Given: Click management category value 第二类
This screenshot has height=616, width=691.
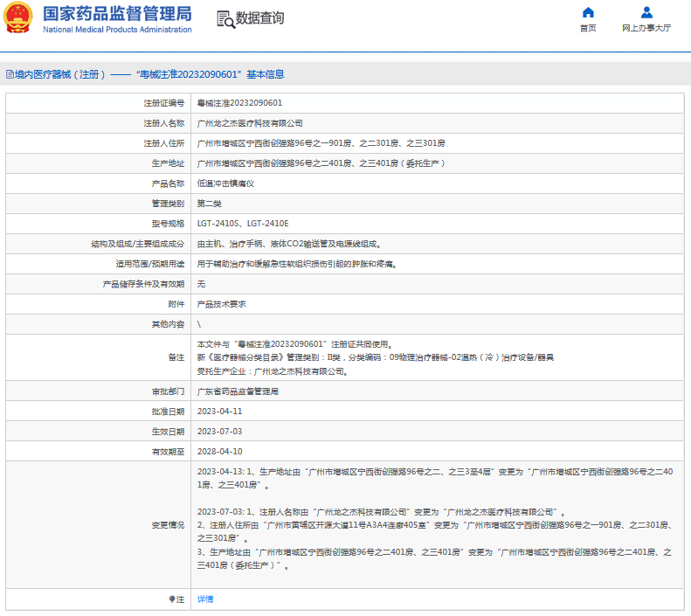Looking at the screenshot, I should (x=209, y=204).
